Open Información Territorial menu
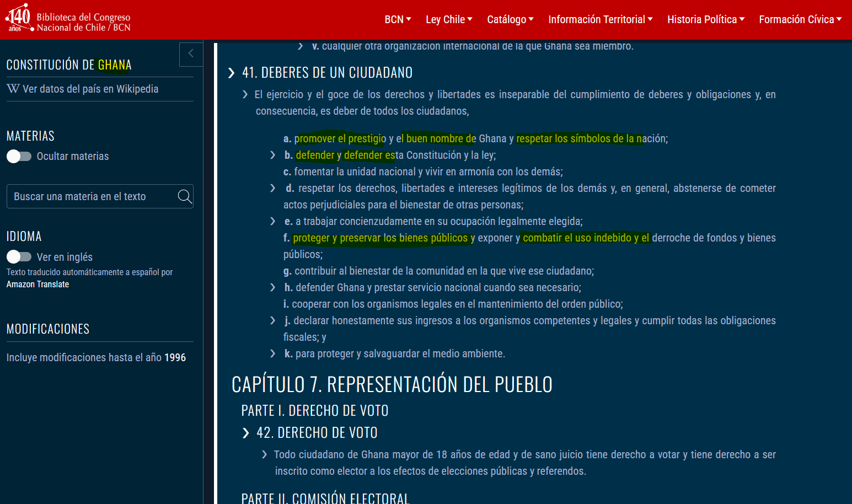Viewport: 852px width, 504px height. point(601,19)
